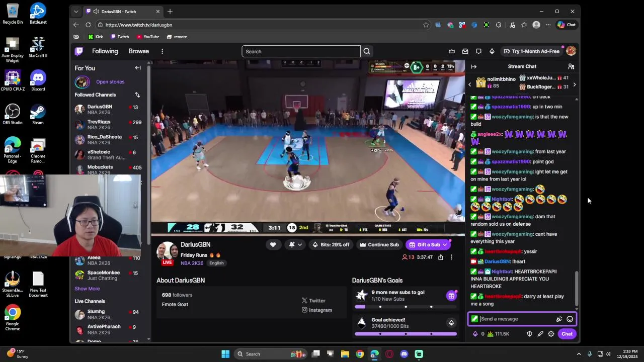The width and height of the screenshot is (644, 362).
Task: Send message with Chat button
Action: click(567, 334)
